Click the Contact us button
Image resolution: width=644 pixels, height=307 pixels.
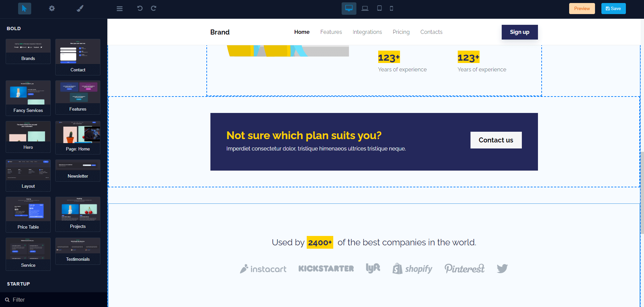pyautogui.click(x=496, y=140)
